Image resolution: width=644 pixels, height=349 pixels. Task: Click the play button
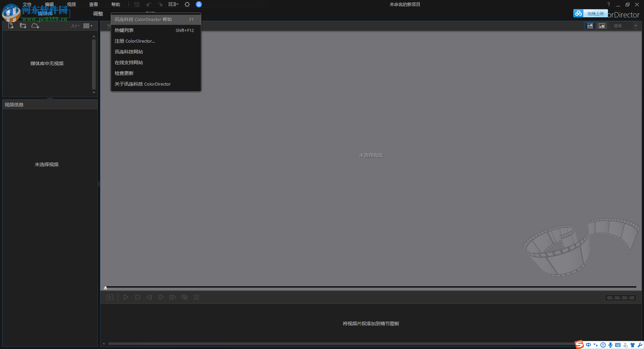click(x=126, y=297)
